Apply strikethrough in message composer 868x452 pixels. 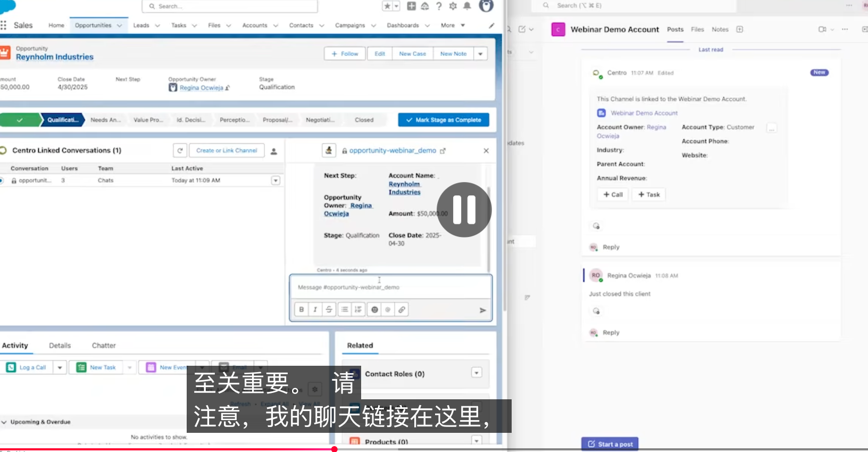pyautogui.click(x=329, y=309)
